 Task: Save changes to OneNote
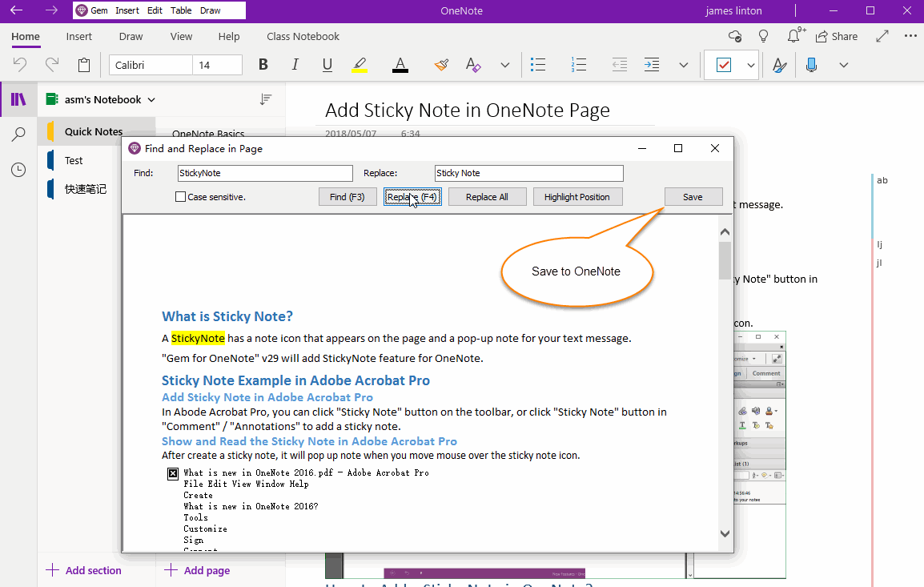[x=693, y=197]
